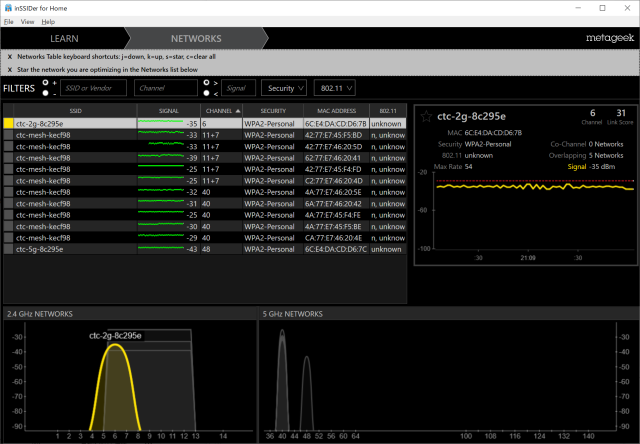Toggle star box for row with MAC 42:77:E7:46:20:5D
The height and width of the screenshot is (444, 640).
(x=9, y=147)
